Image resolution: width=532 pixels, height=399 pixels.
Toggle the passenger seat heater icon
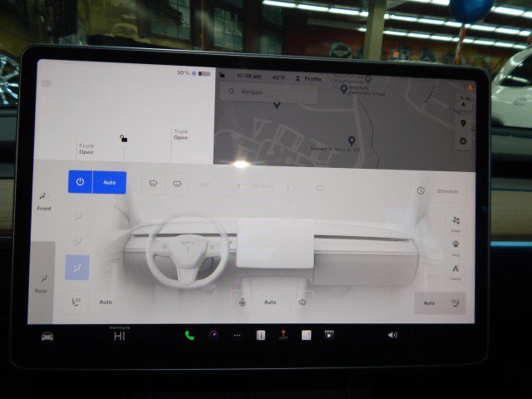pyautogui.click(x=455, y=303)
